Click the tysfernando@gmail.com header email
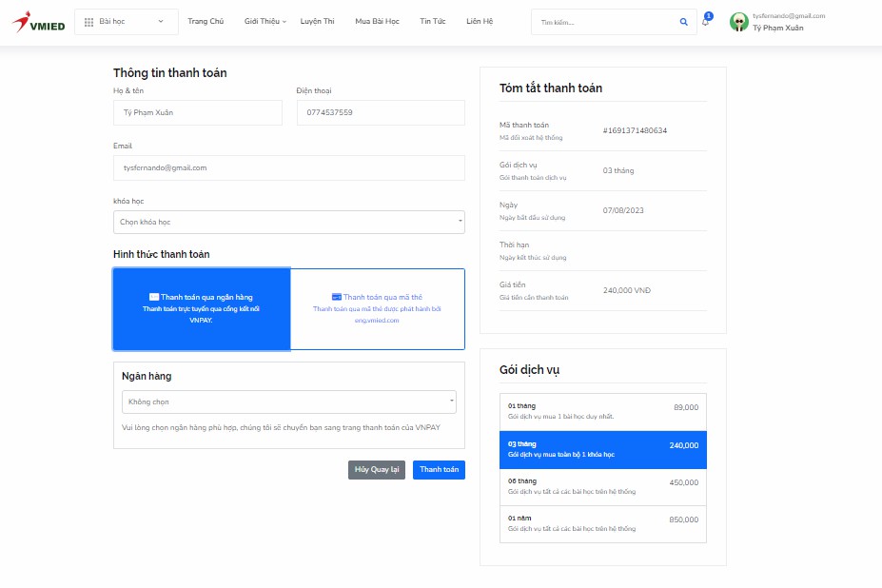Image resolution: width=882 pixels, height=588 pixels. (x=789, y=16)
